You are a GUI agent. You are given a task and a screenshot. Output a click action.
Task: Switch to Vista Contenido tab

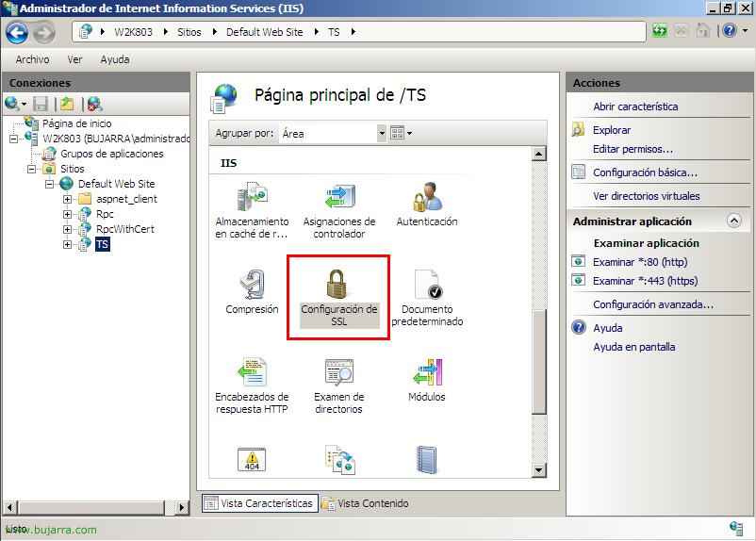[366, 503]
